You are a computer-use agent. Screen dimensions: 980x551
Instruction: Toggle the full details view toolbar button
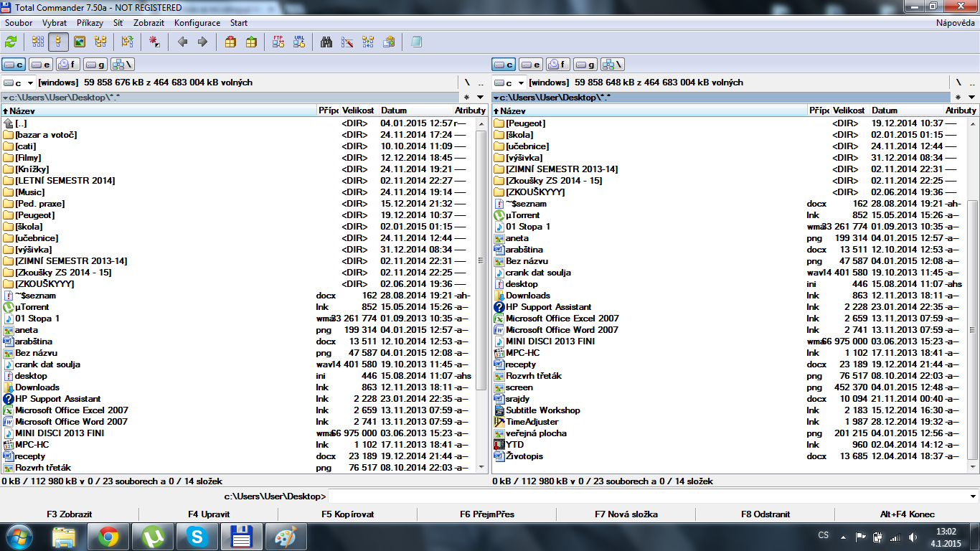(x=59, y=42)
